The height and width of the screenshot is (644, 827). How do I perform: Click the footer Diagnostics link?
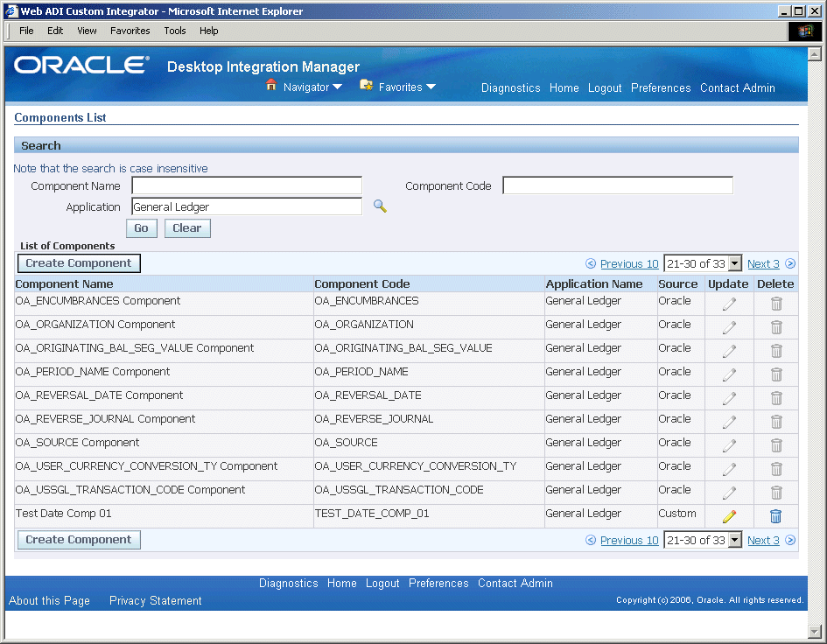(288, 584)
